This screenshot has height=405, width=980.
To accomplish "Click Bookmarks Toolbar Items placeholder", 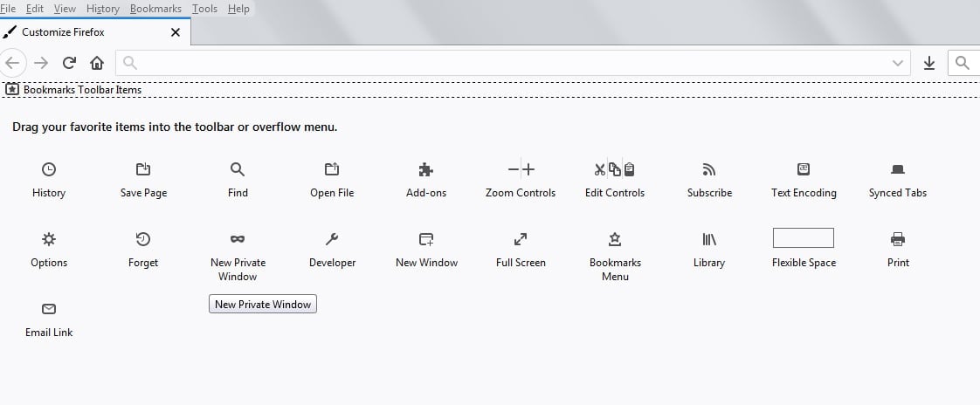I will pos(73,89).
